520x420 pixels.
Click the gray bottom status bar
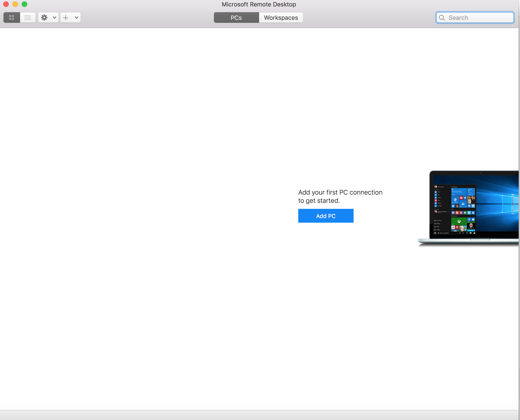pyautogui.click(x=259, y=415)
